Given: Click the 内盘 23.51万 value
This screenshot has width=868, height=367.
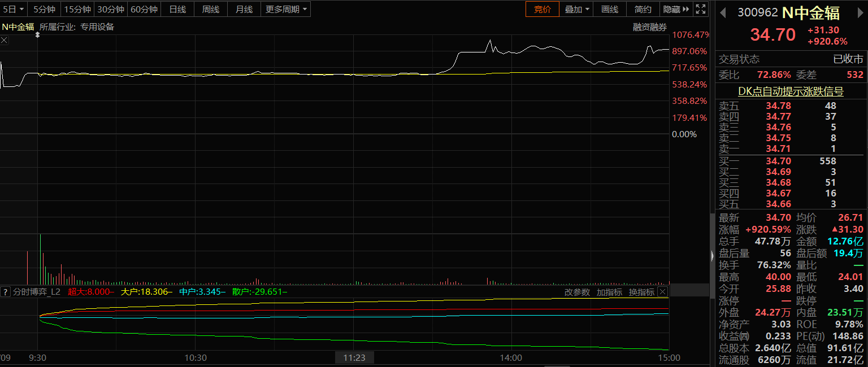Looking at the screenshot, I should click(x=845, y=312).
